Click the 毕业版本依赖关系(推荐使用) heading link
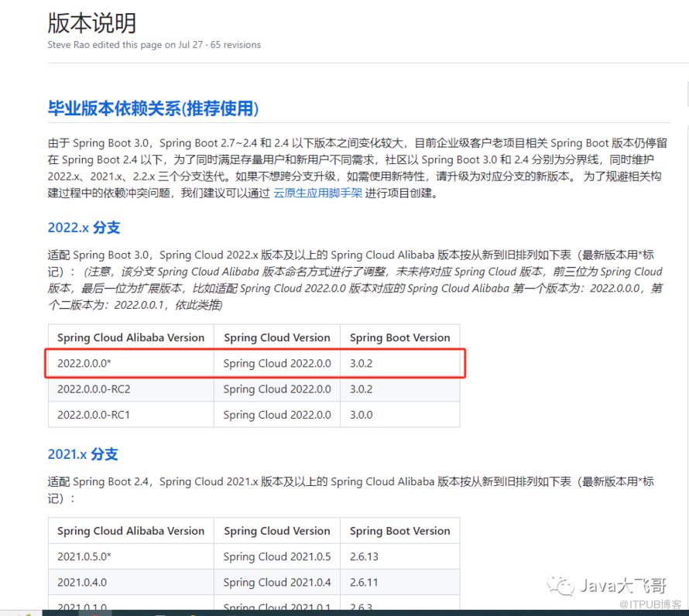 (153, 108)
